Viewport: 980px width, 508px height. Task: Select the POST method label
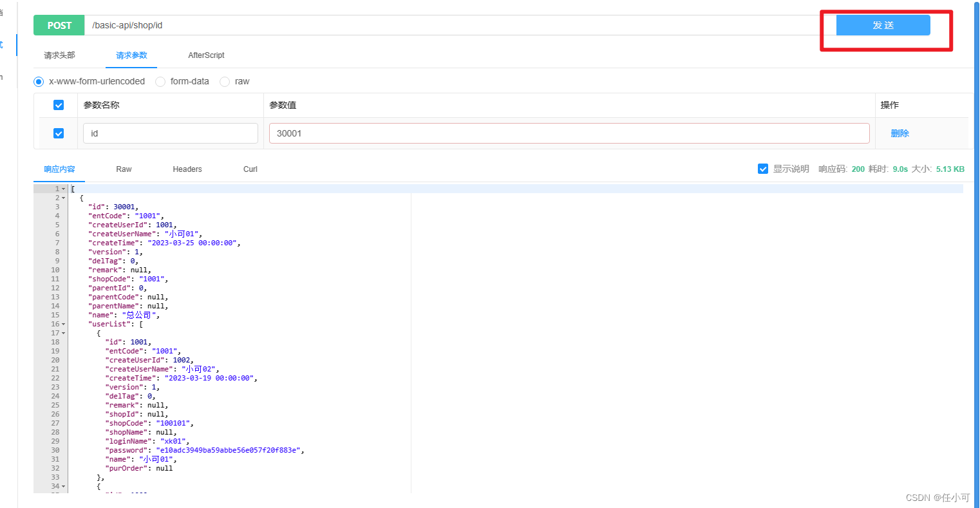(x=59, y=25)
